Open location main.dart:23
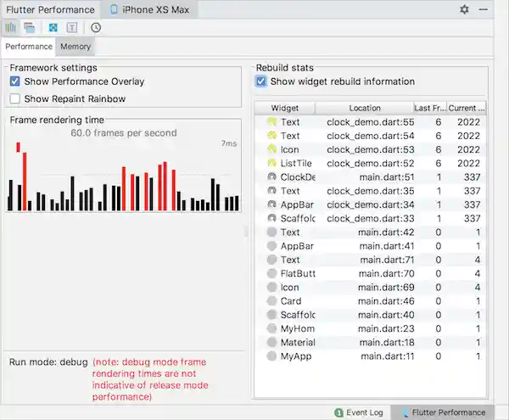The width and height of the screenshot is (509, 420). [x=386, y=329]
